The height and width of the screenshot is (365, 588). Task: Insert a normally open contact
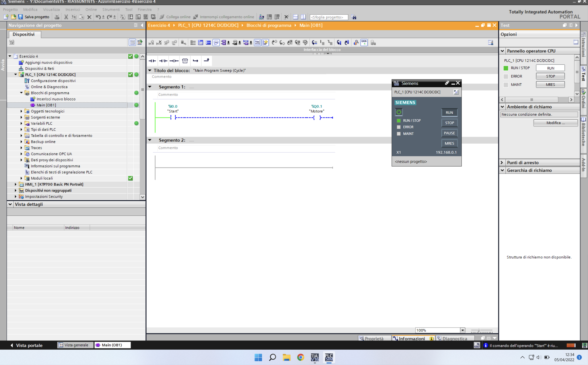click(x=152, y=61)
